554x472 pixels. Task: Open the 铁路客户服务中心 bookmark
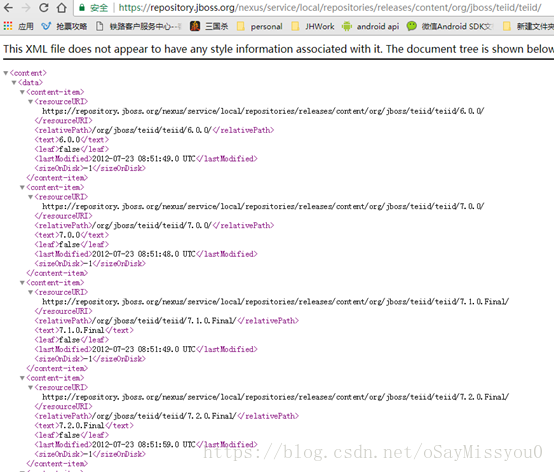tap(138, 26)
